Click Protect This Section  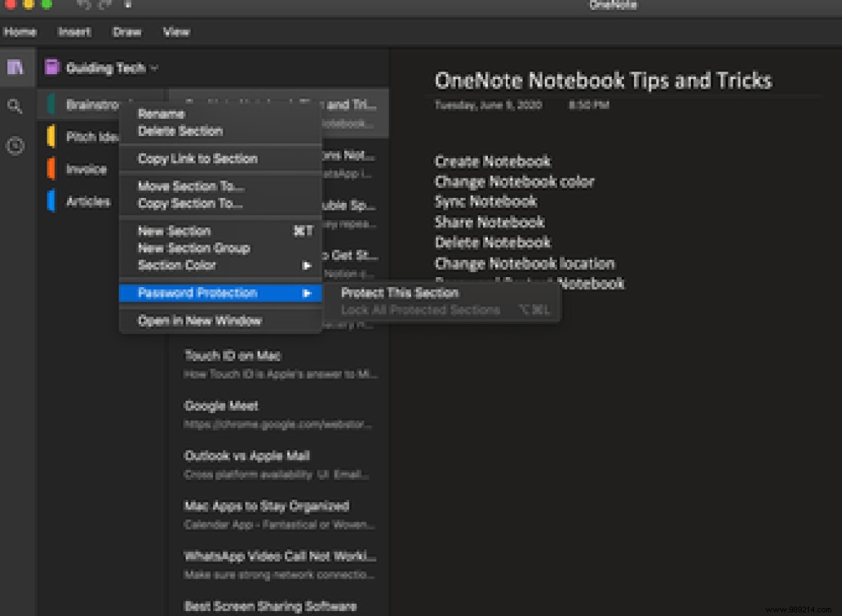coord(399,293)
